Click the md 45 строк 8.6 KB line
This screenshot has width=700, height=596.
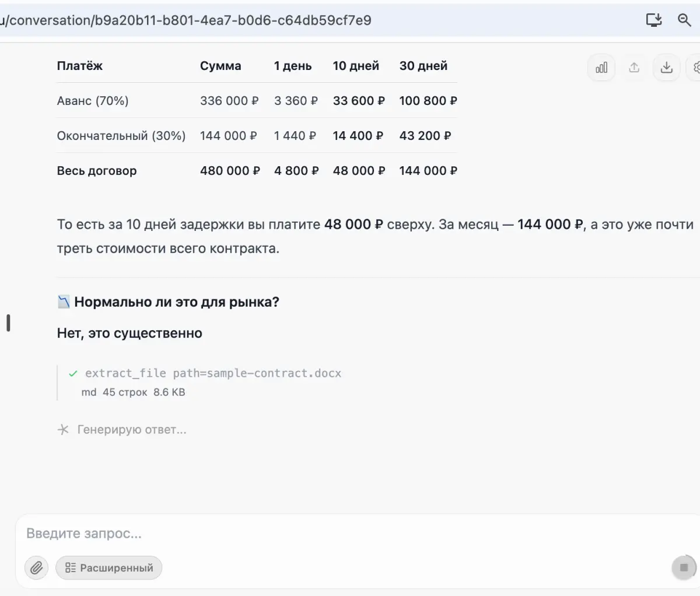click(134, 392)
